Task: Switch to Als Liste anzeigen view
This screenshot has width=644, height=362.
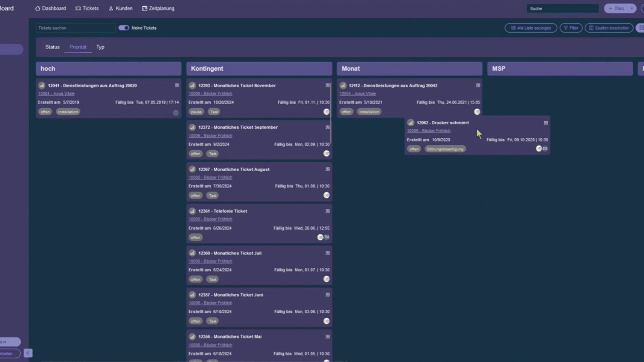Action: [531, 28]
